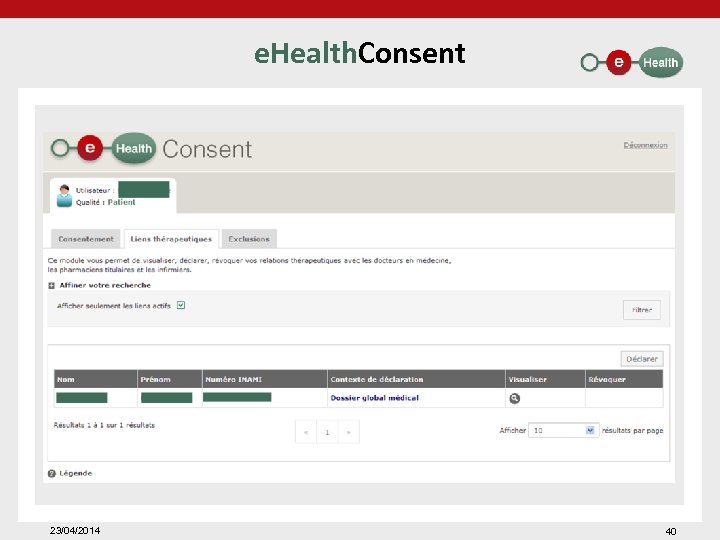The image size is (720, 540).
Task: Click the Visualiser column header
Action: pyautogui.click(x=545, y=379)
